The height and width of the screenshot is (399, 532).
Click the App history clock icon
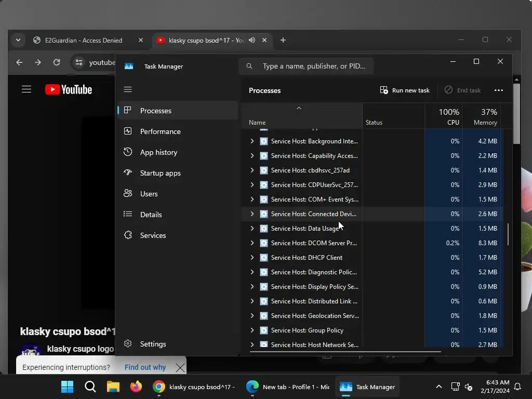[x=128, y=152]
